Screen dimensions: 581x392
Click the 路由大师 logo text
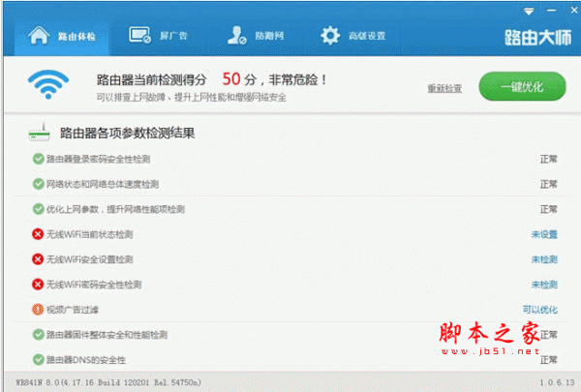[538, 38]
